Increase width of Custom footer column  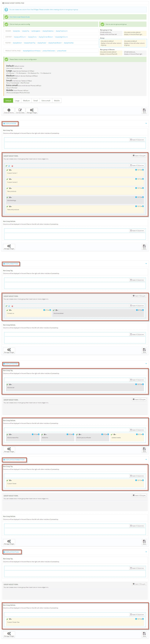click(143, 480)
